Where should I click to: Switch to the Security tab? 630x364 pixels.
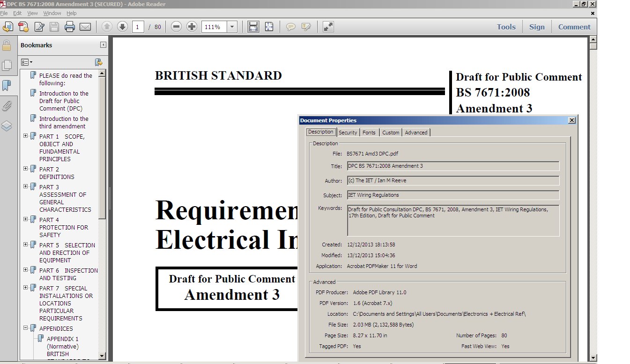pos(348,133)
